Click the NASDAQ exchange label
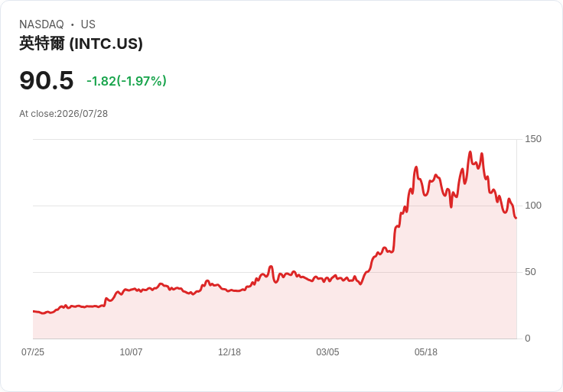Screen dimensions: 563x392 (x=41, y=24)
